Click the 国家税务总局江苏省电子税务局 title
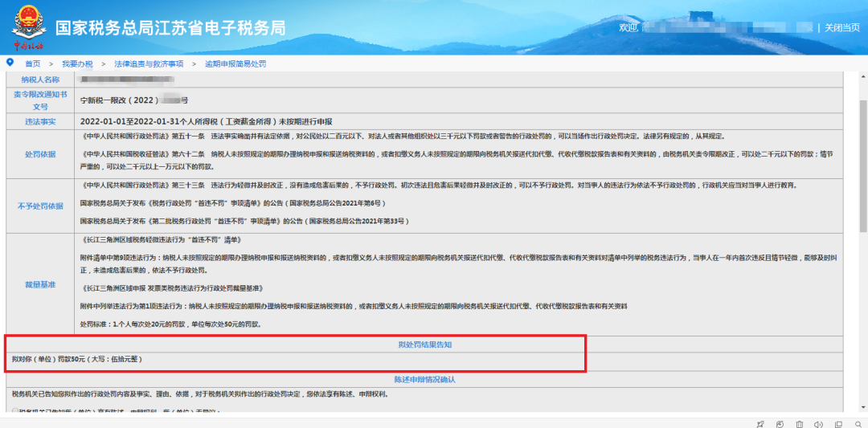868x428 pixels. point(170,28)
